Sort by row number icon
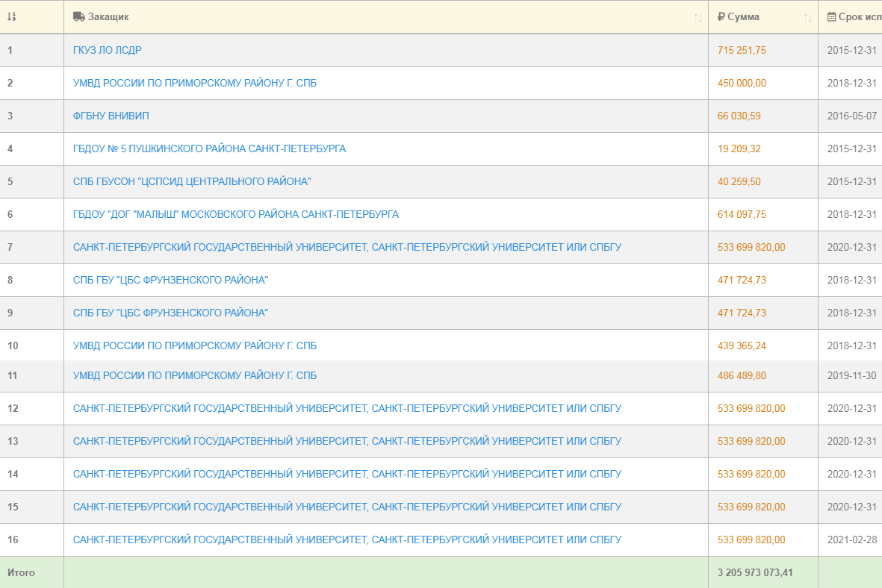The height and width of the screenshot is (588, 882). pyautogui.click(x=11, y=17)
